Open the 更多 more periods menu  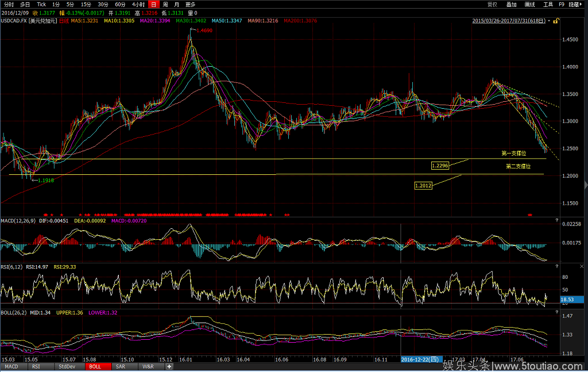coord(191,5)
